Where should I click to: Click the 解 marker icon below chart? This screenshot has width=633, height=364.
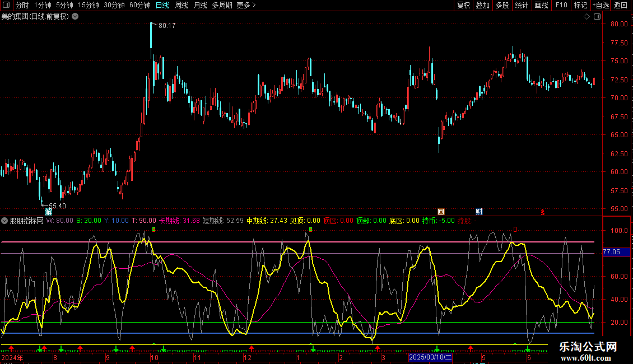49,211
